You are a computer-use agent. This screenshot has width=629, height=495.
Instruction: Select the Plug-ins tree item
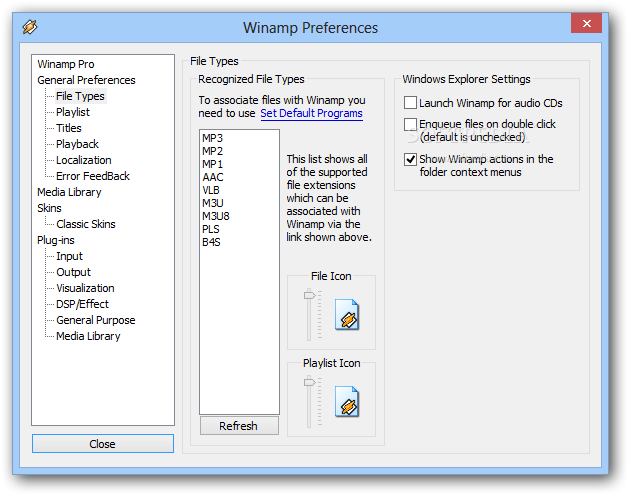tap(56, 240)
